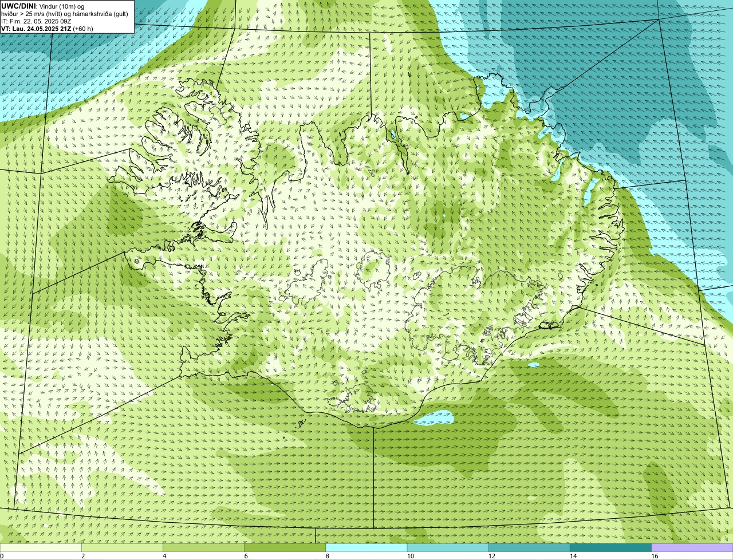Click the 'hviður > 25 m/s (hvítt)' description line
This screenshot has height=560, width=733.
click(x=65, y=14)
